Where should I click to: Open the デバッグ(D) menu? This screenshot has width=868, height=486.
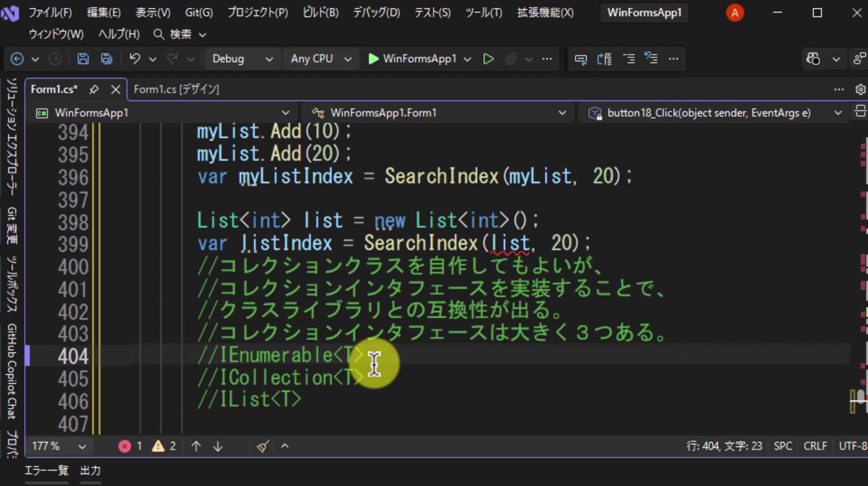point(377,13)
